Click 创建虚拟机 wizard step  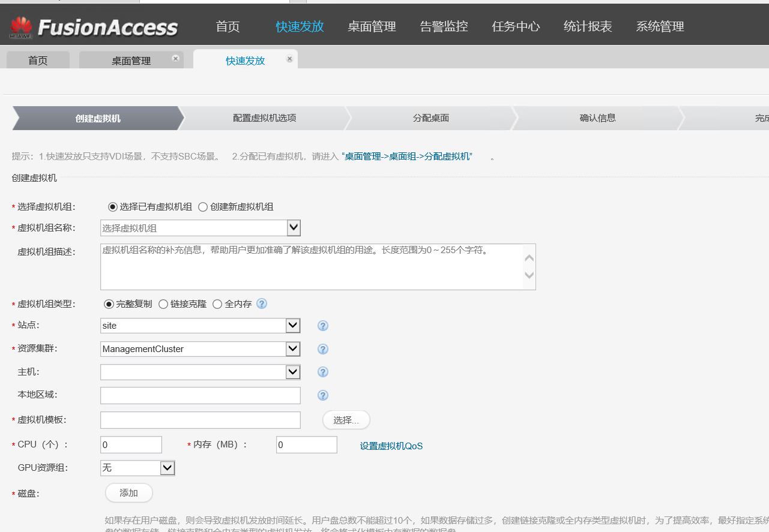tap(98, 118)
